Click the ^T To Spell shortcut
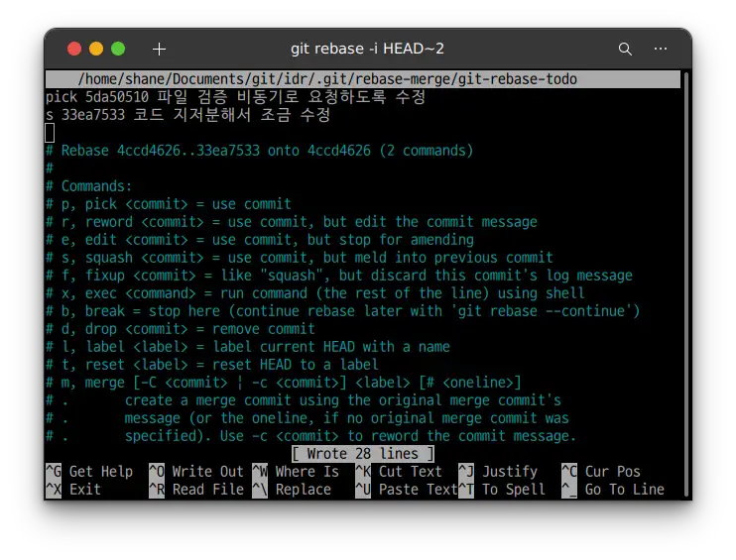736x560 pixels. (502, 490)
